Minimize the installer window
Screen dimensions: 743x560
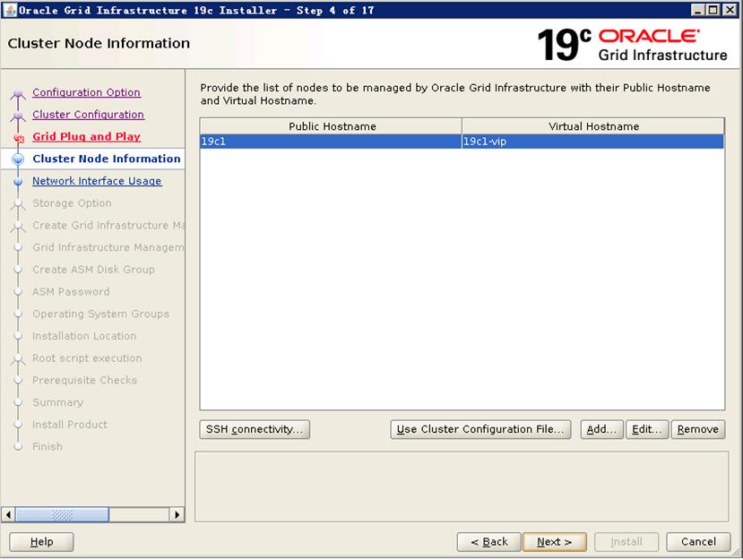pyautogui.click(x=697, y=10)
